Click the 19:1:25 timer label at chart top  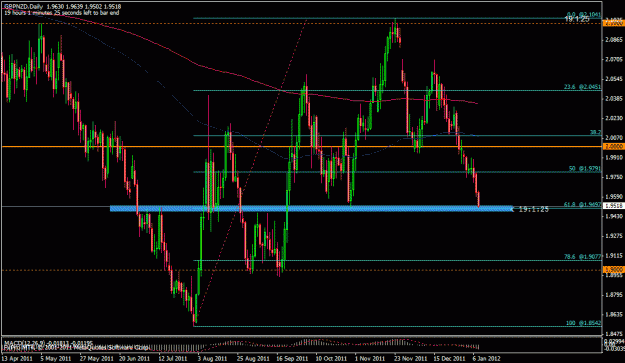[577, 19]
